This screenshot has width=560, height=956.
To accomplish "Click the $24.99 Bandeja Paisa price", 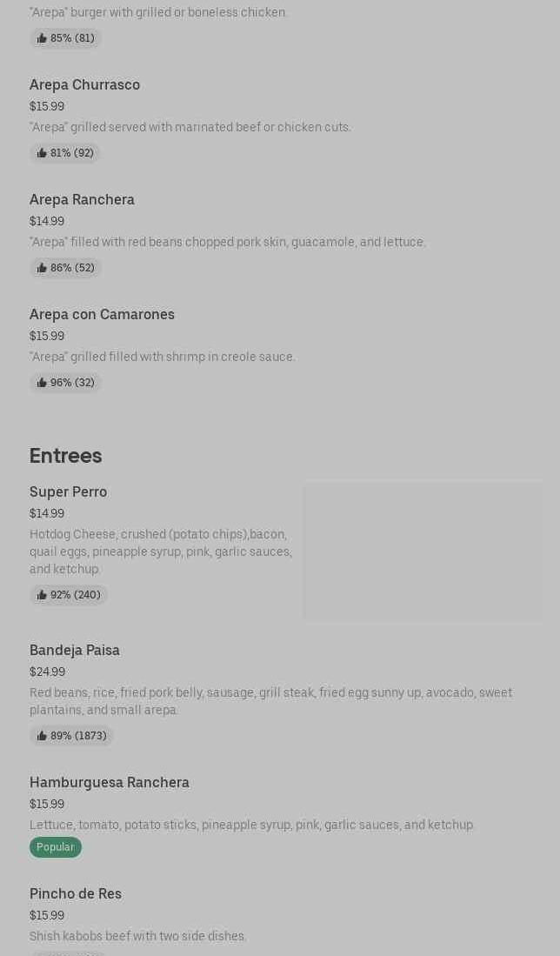I will click(x=47, y=672).
